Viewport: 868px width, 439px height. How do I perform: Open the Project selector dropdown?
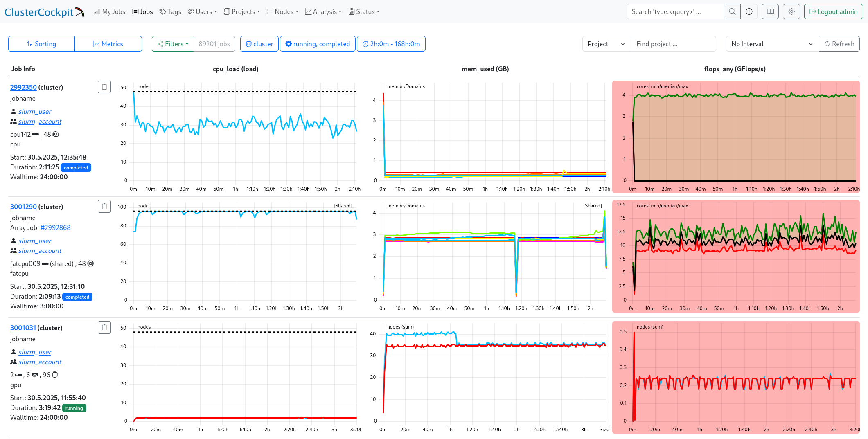[x=606, y=44]
